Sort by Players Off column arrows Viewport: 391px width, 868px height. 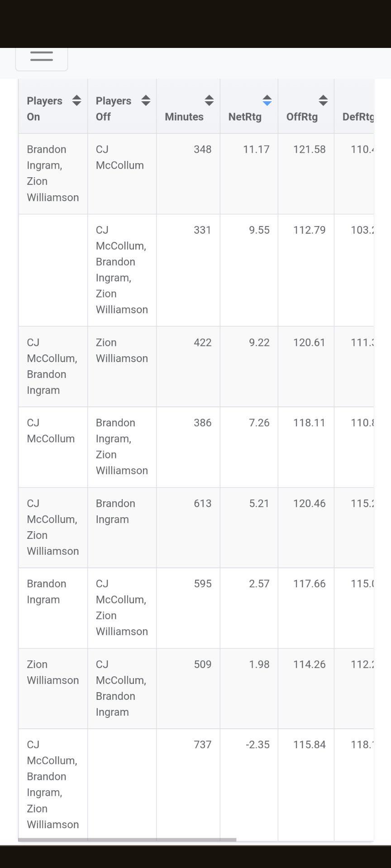[146, 100]
